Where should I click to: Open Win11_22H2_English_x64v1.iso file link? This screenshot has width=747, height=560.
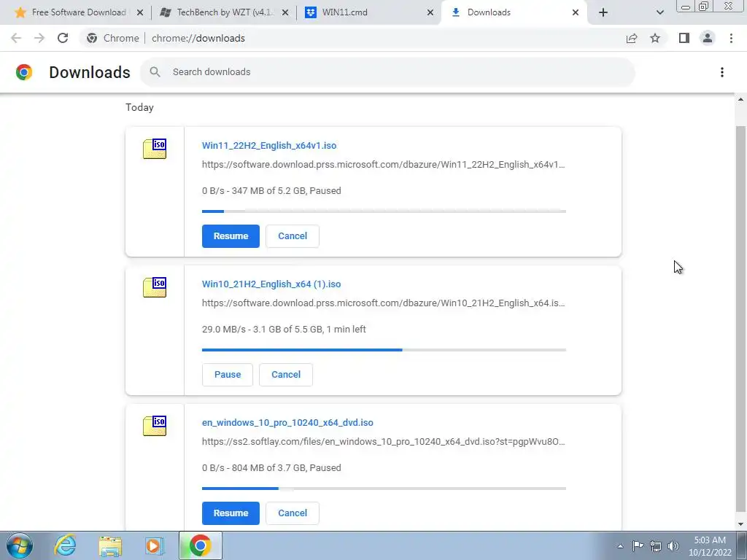click(269, 146)
